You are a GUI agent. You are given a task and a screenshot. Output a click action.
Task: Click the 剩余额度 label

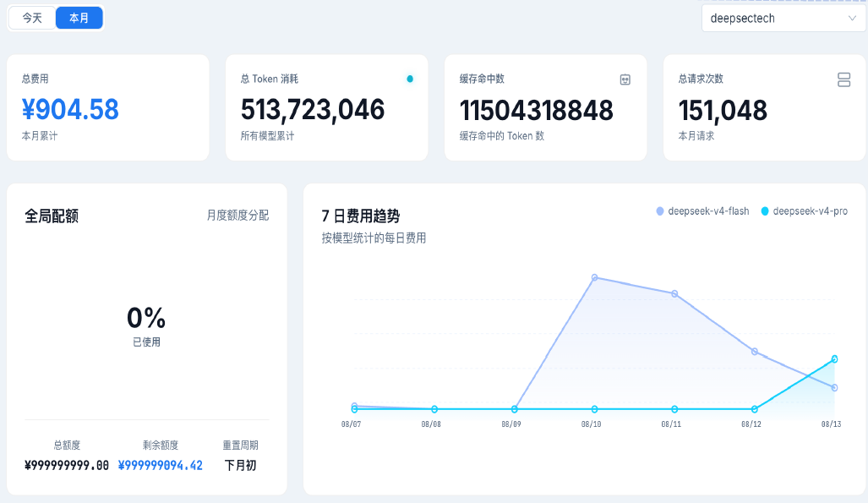point(161,445)
